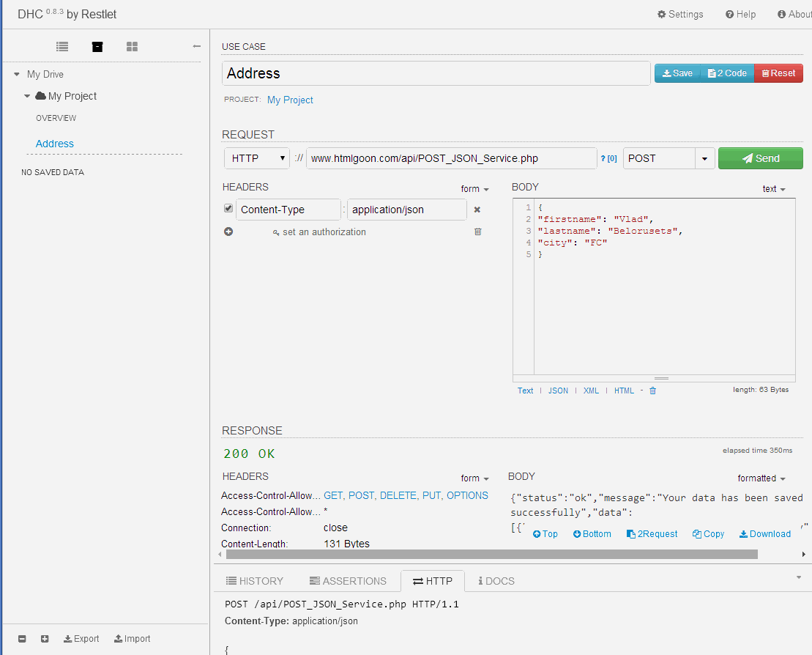Collapse the My Drive tree node
Image resolution: width=812 pixels, height=655 pixels.
tap(17, 74)
